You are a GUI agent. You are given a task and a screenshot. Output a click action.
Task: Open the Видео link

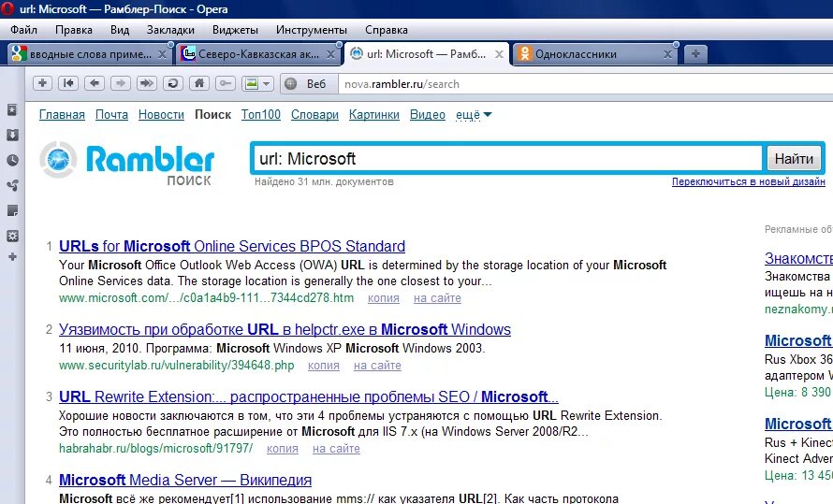click(427, 115)
